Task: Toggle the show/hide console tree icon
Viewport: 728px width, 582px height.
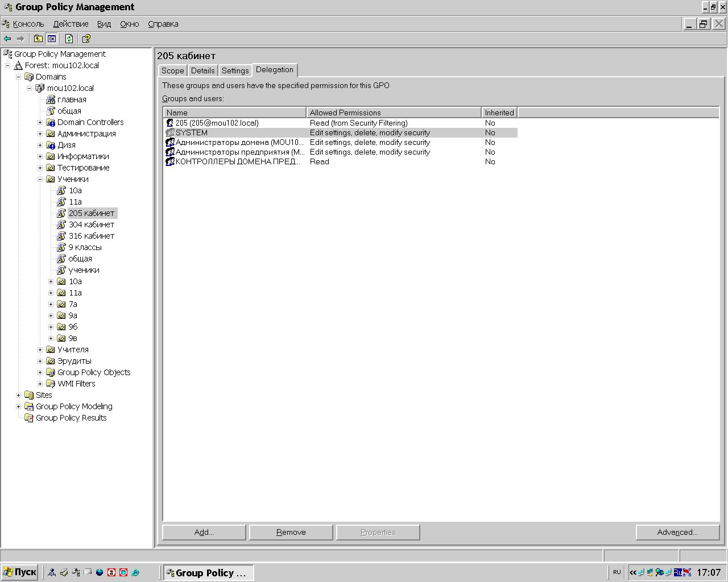Action: pos(52,39)
